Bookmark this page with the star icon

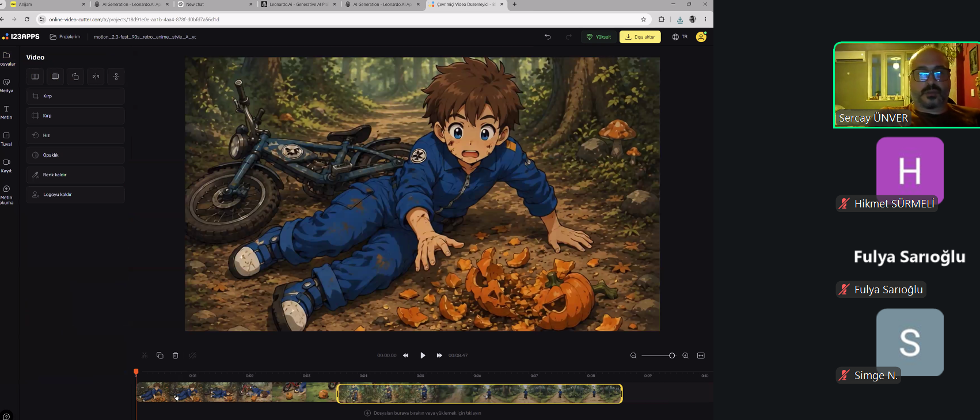click(644, 20)
